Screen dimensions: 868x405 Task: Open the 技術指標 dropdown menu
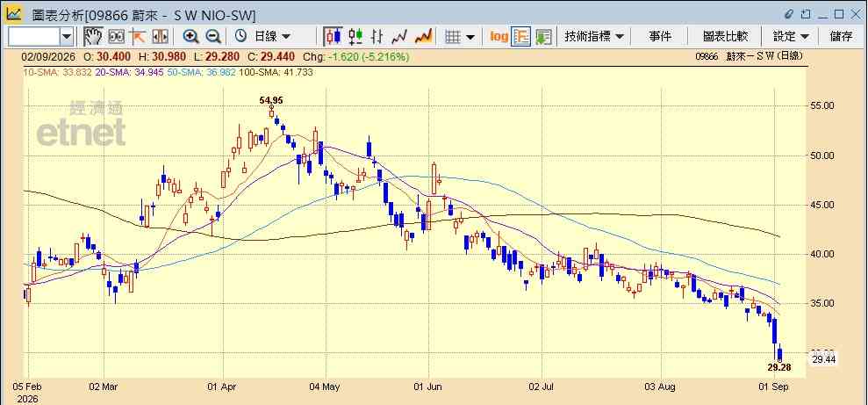(x=594, y=37)
